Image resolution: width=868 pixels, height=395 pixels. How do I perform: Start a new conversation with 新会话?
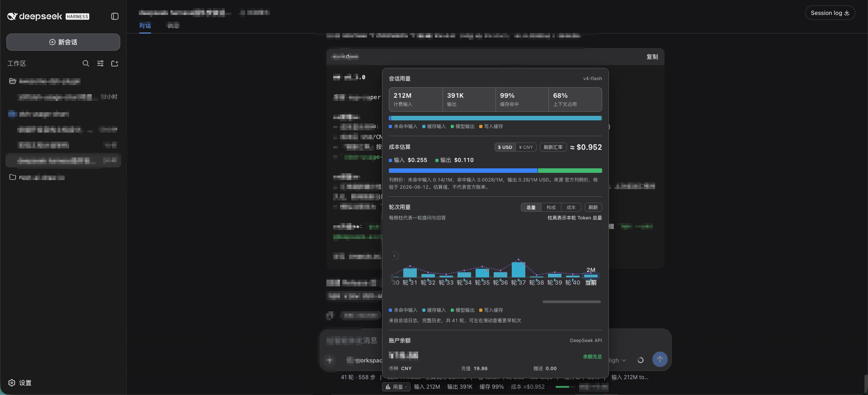pyautogui.click(x=63, y=42)
